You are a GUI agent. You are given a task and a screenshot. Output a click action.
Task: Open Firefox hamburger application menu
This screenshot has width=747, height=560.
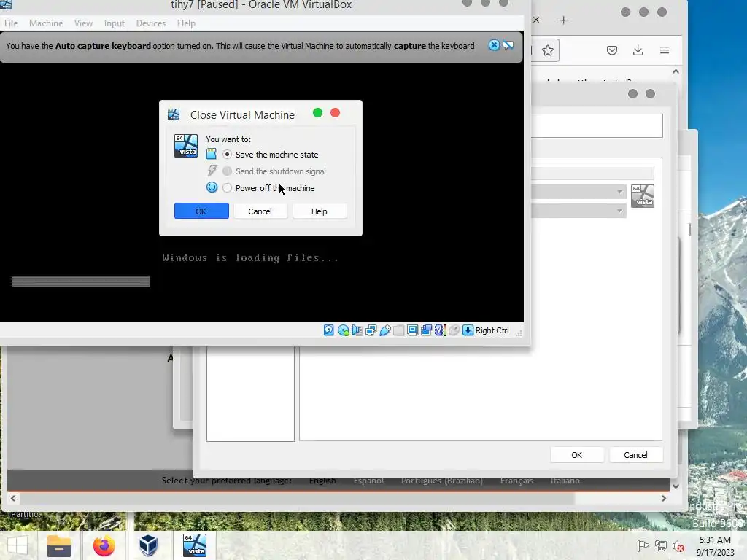pos(665,50)
